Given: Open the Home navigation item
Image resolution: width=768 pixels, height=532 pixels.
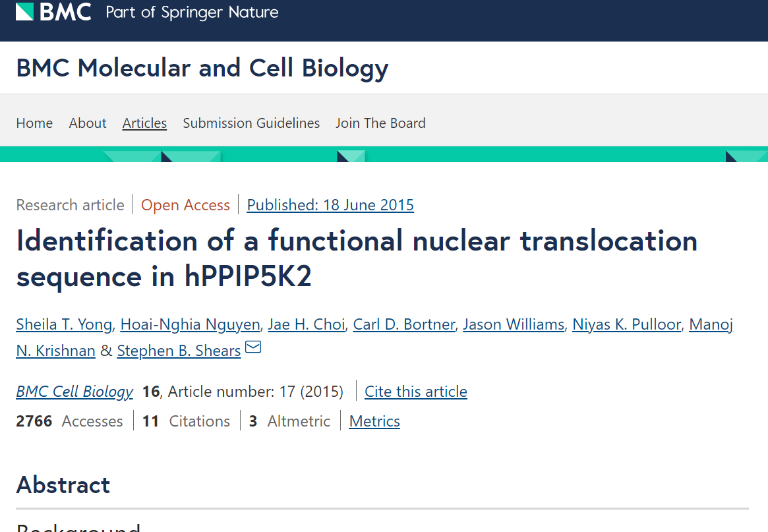Looking at the screenshot, I should (x=34, y=123).
